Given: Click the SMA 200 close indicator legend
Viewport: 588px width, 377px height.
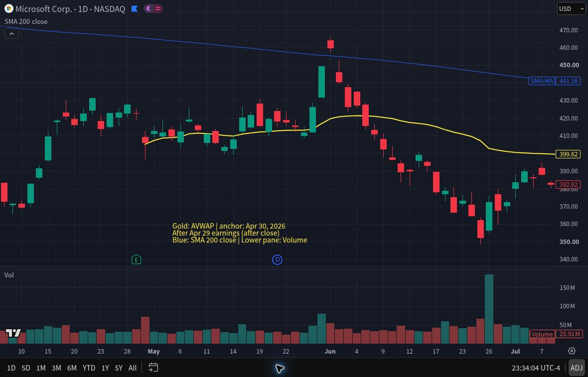Looking at the screenshot, I should click(x=26, y=21).
